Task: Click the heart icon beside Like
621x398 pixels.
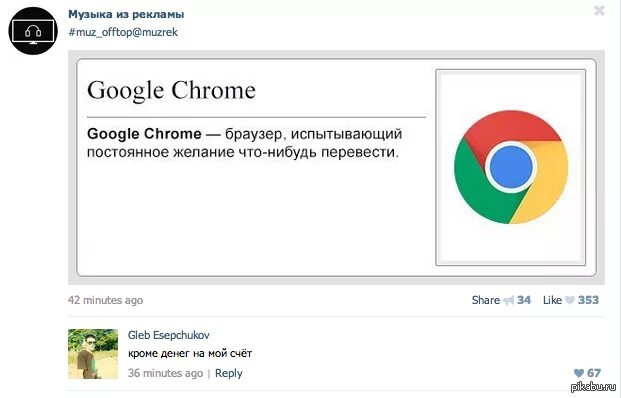Action: click(570, 301)
